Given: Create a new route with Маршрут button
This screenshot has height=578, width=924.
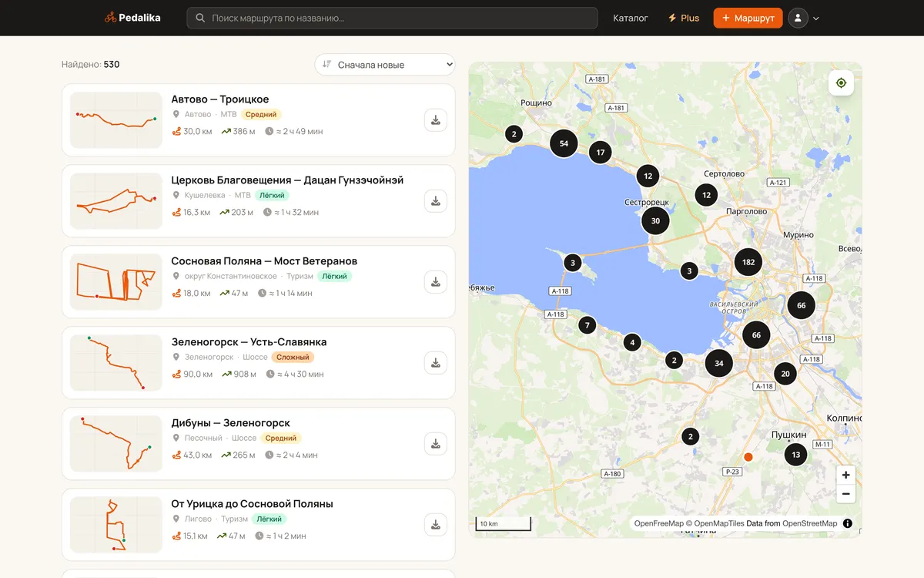Looking at the screenshot, I should [x=748, y=18].
